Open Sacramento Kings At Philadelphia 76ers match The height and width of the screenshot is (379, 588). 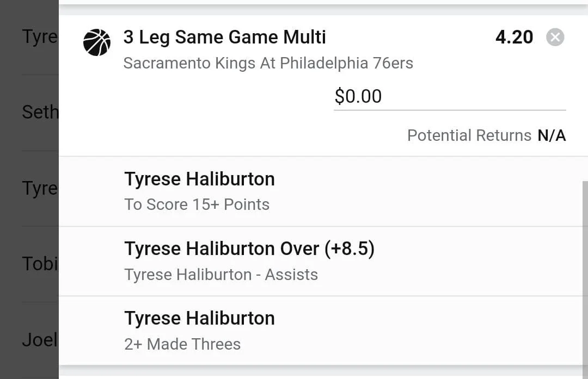tap(268, 63)
